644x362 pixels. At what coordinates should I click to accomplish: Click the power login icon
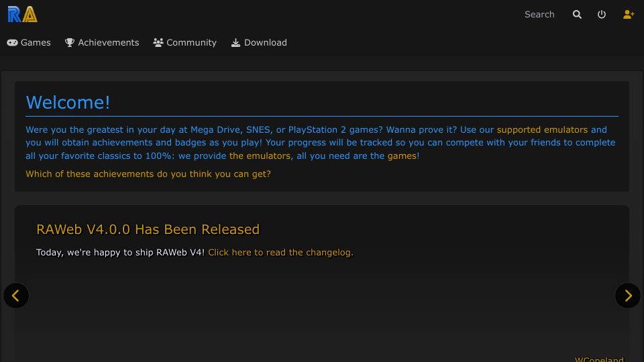coord(602,14)
